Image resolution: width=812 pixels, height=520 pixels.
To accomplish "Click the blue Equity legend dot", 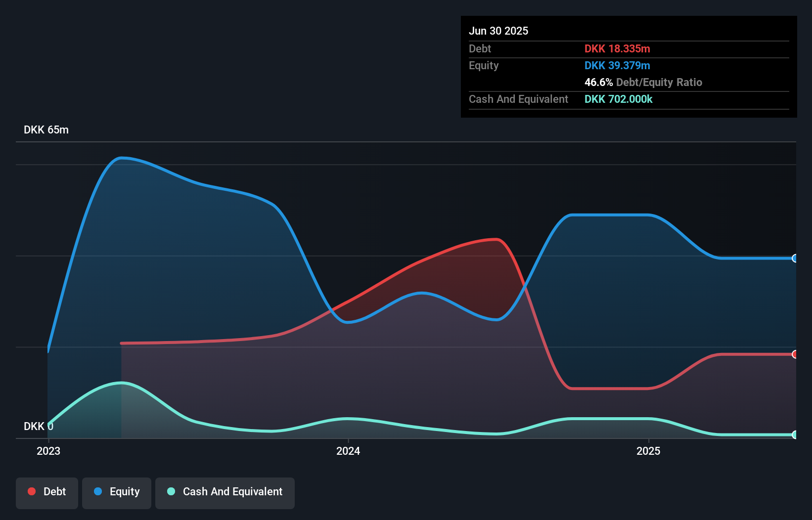I will coord(98,492).
